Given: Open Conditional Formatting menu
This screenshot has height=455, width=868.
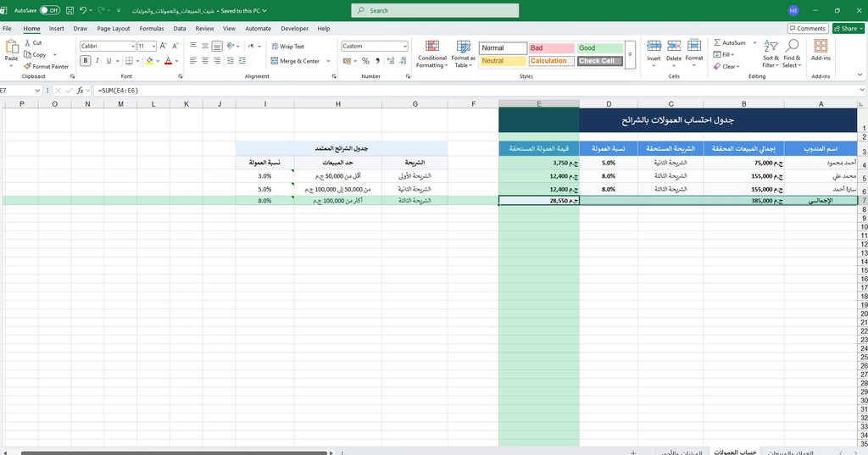Looking at the screenshot, I should tap(431, 53).
